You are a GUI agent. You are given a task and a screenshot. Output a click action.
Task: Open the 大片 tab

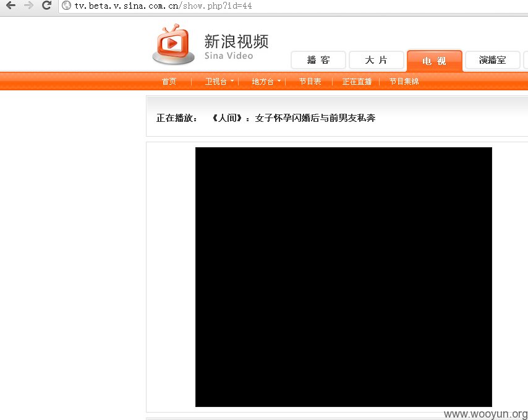click(376, 60)
